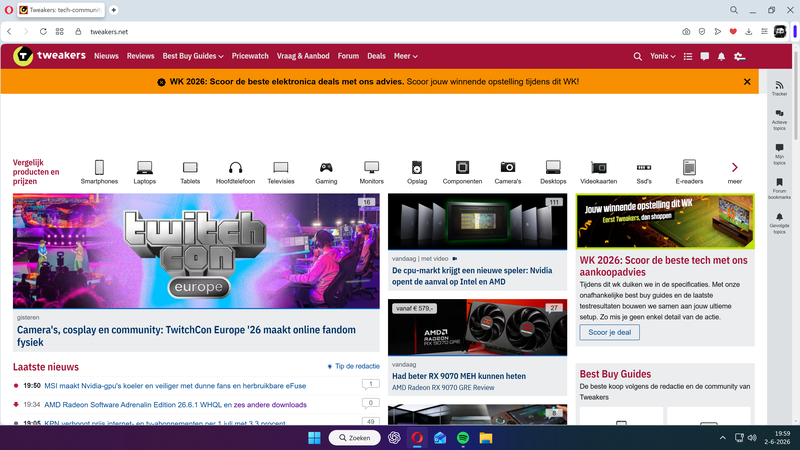Open the Ssd's category icon

click(x=644, y=167)
